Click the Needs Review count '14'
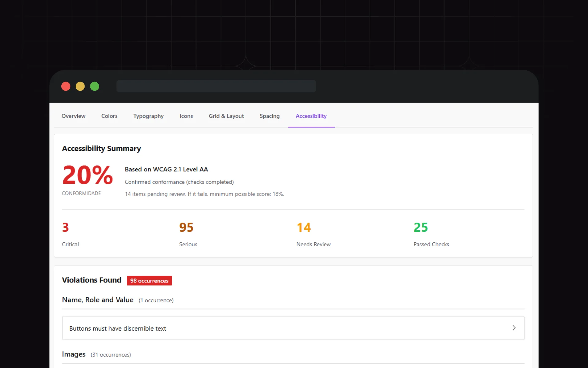 click(304, 227)
